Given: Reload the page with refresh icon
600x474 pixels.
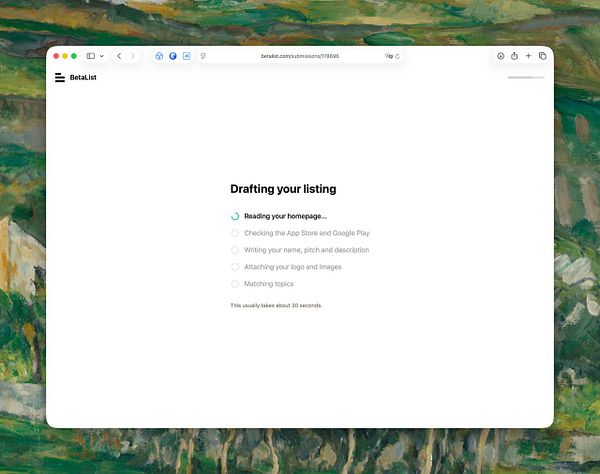Looking at the screenshot, I should pyautogui.click(x=398, y=56).
